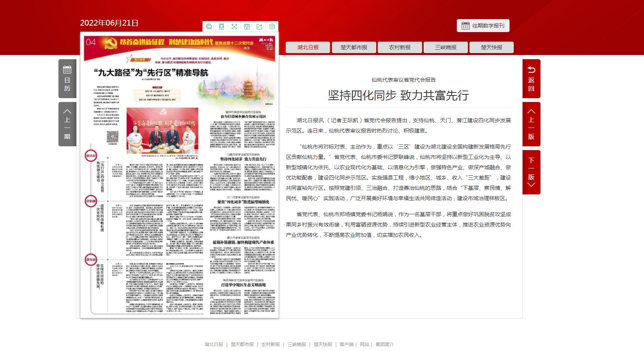Click the calendar icon in 日历 button
Screen dimensions: 644x351
pyautogui.click(x=67, y=70)
